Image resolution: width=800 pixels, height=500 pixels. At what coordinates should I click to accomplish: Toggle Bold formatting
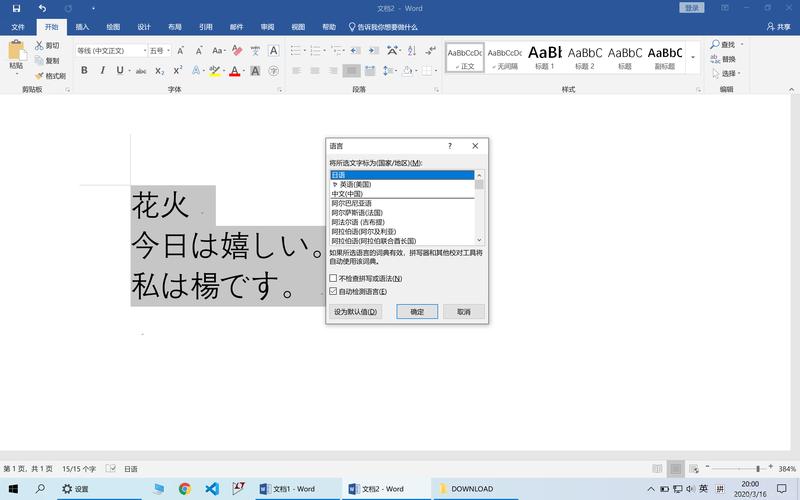84,70
